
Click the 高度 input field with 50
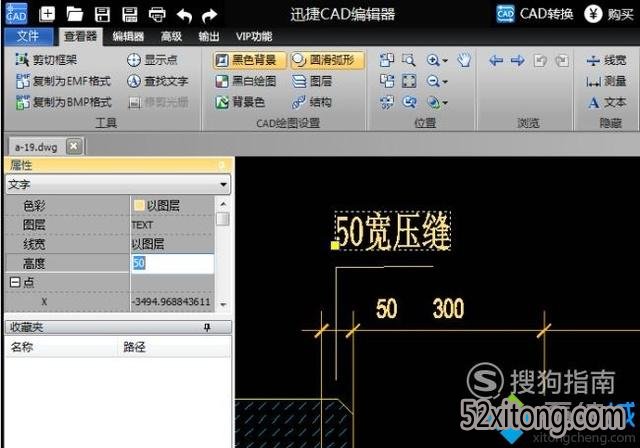(172, 264)
